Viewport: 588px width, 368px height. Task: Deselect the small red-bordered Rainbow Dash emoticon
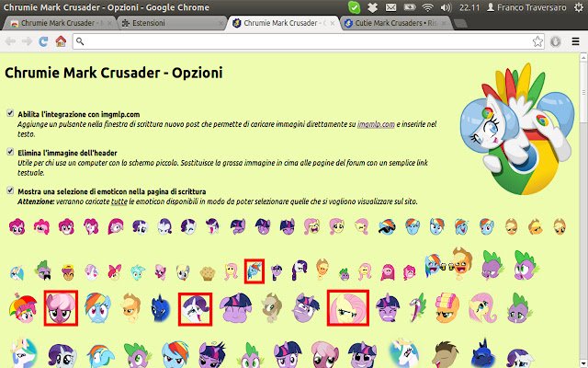point(254,271)
